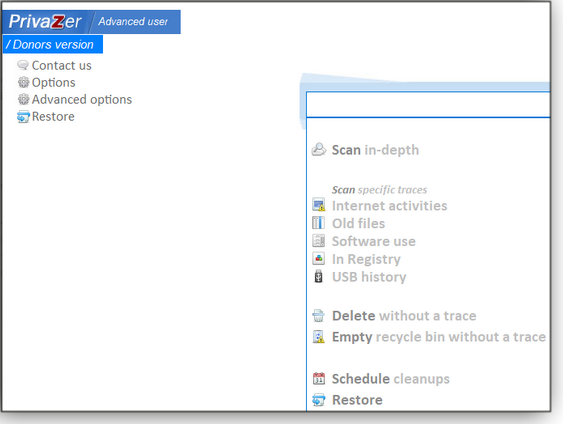Choose Delete without a trace

pos(404,316)
